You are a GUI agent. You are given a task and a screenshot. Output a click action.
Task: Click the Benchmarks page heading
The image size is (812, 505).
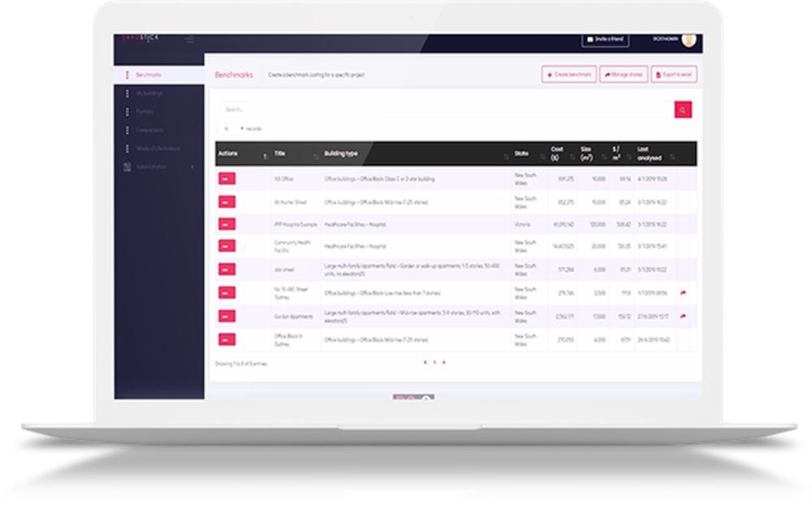click(x=234, y=76)
